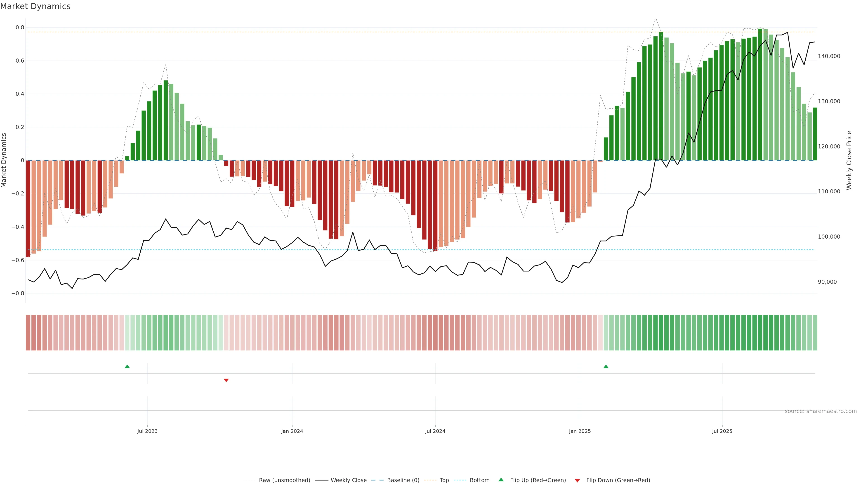This screenshot has height=488, width=868.
Task: Select the Jan 2024 x-axis label
Action: tap(292, 431)
